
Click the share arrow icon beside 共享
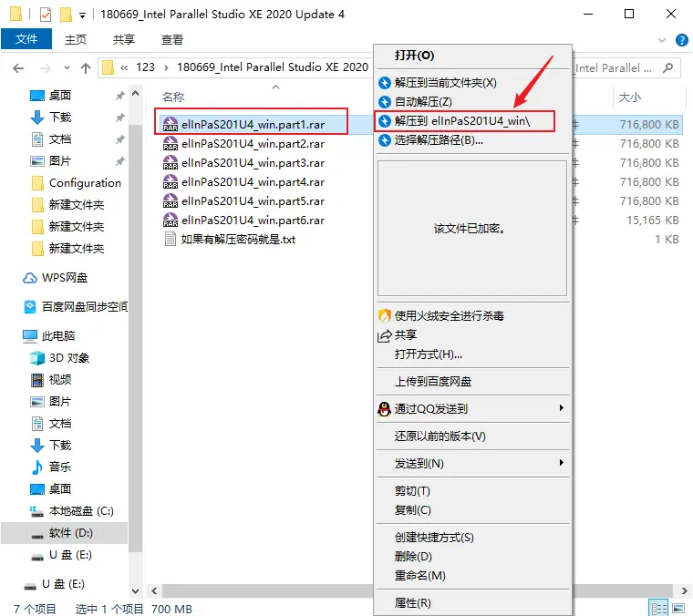tap(385, 335)
